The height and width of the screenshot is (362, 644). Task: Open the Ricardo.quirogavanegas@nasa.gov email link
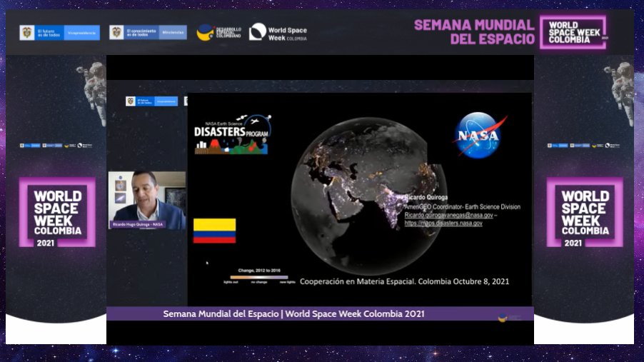(448, 215)
